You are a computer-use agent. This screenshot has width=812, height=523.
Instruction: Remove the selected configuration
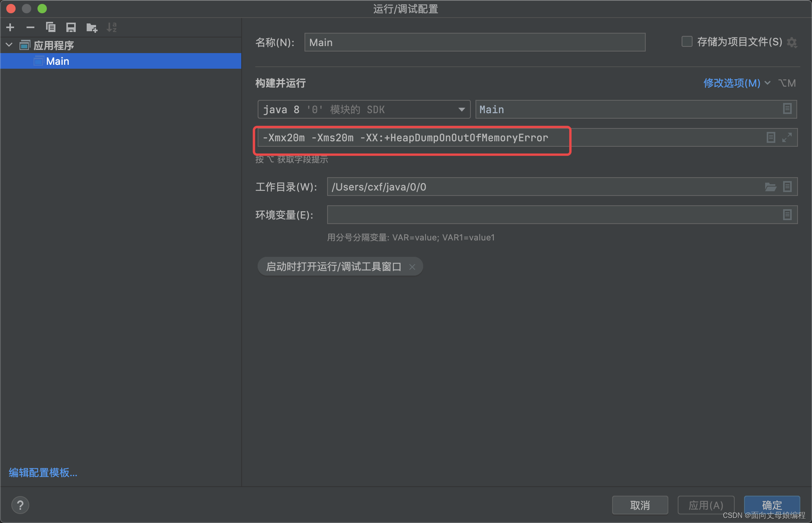(x=30, y=27)
